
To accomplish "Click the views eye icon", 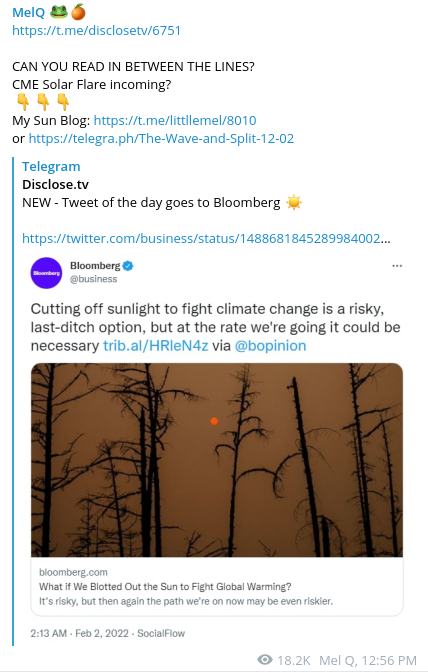I will [265, 660].
